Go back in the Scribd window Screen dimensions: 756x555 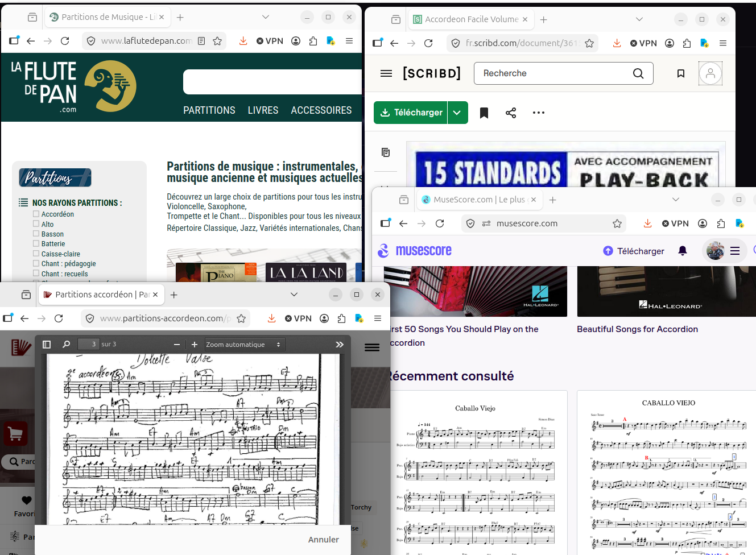pyautogui.click(x=394, y=43)
